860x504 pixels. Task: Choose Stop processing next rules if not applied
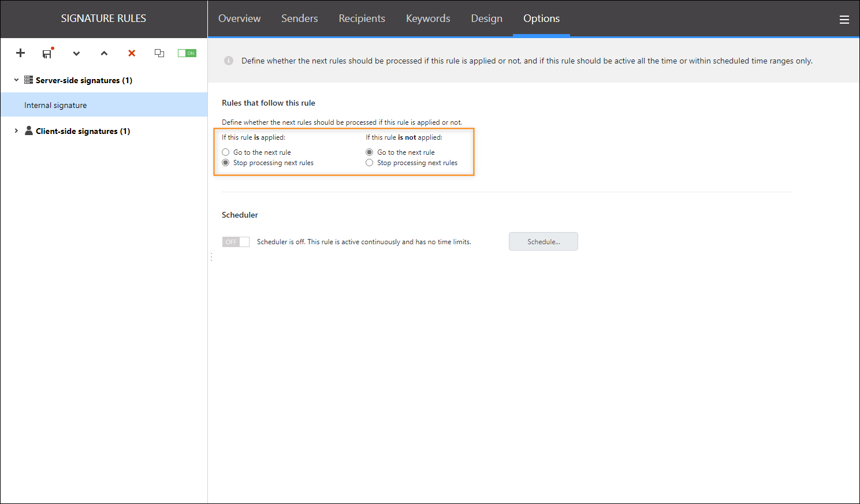point(369,162)
